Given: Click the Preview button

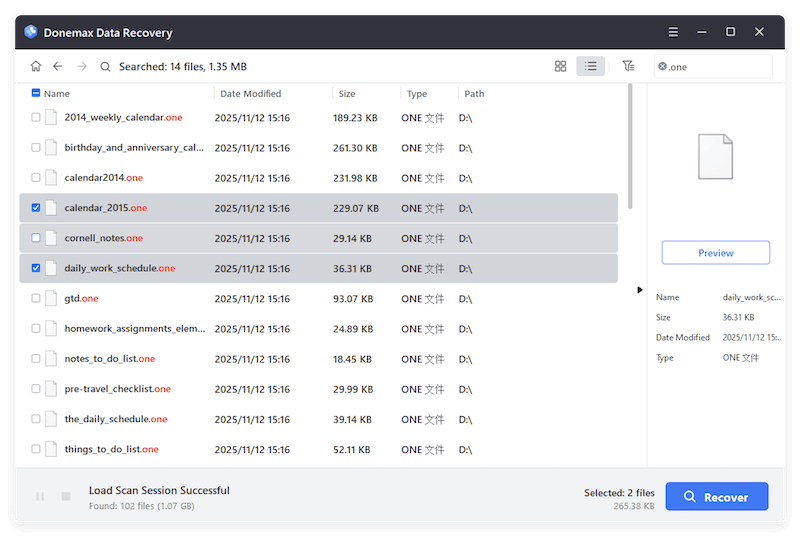Looking at the screenshot, I should pyautogui.click(x=715, y=253).
